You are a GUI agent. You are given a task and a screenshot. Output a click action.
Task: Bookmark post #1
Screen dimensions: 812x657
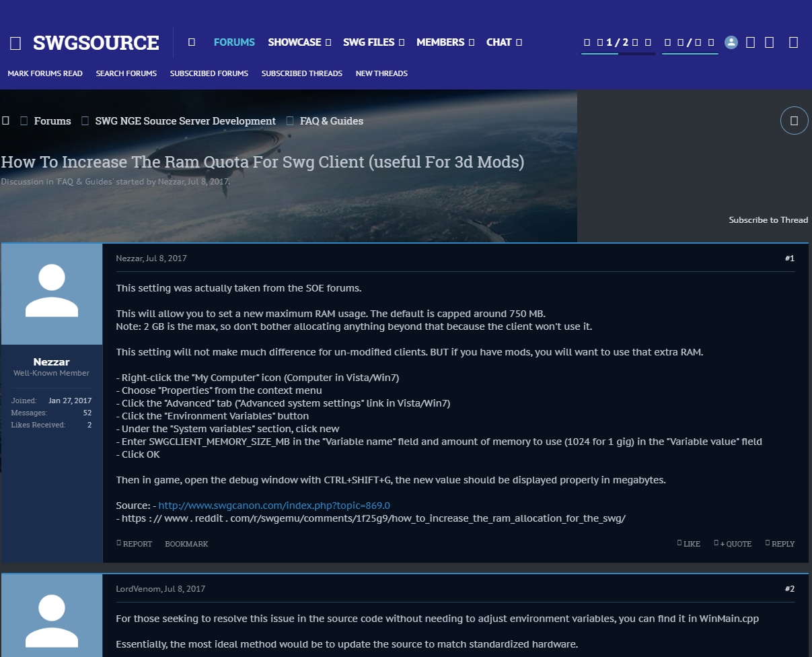point(186,544)
